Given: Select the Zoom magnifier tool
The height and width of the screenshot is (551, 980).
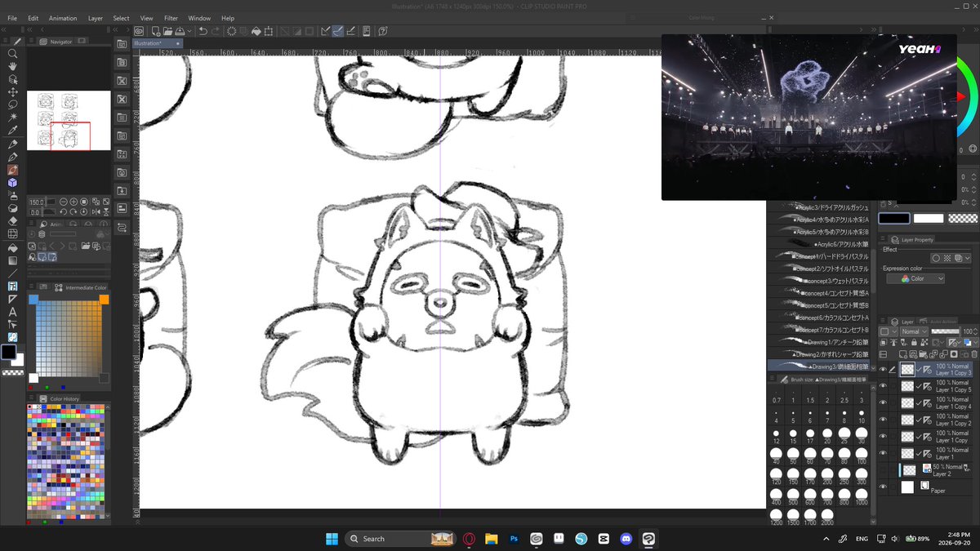Looking at the screenshot, I should coord(12,54).
